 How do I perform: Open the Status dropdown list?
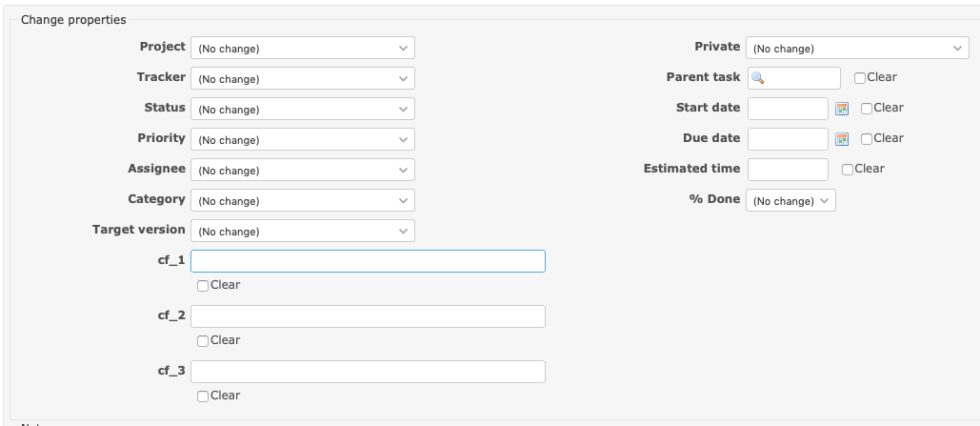303,109
